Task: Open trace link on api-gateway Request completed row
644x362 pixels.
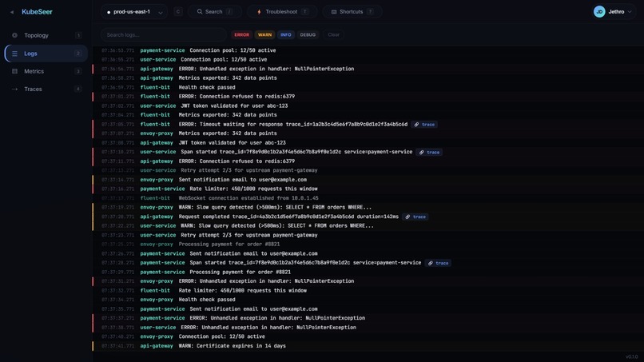Action: [x=415, y=217]
